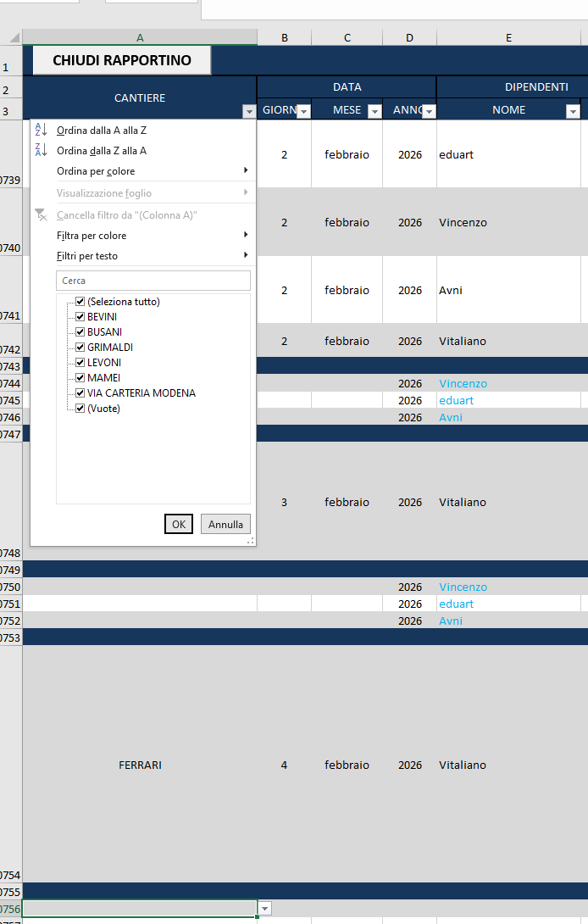Click the febbraio cell in row 0740
Screen dimensions: 588x924
click(347, 222)
